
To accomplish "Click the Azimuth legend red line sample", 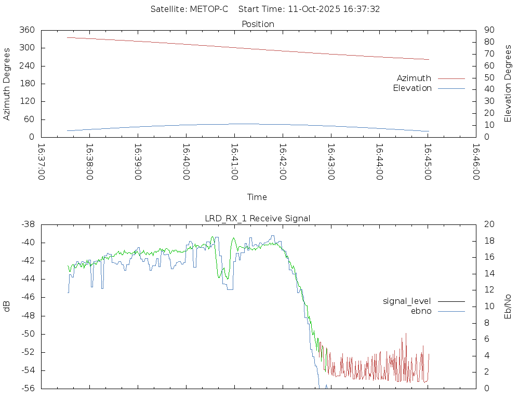I will tap(451, 78).
